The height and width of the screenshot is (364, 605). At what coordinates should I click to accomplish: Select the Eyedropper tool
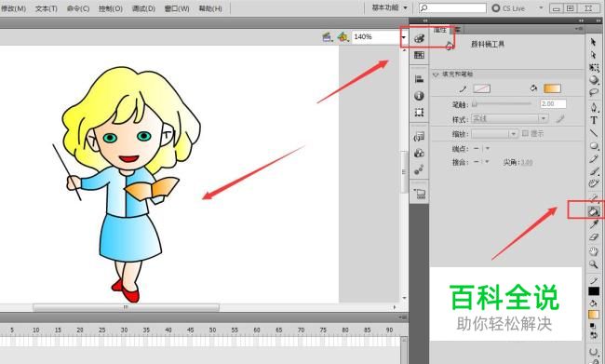click(x=594, y=224)
